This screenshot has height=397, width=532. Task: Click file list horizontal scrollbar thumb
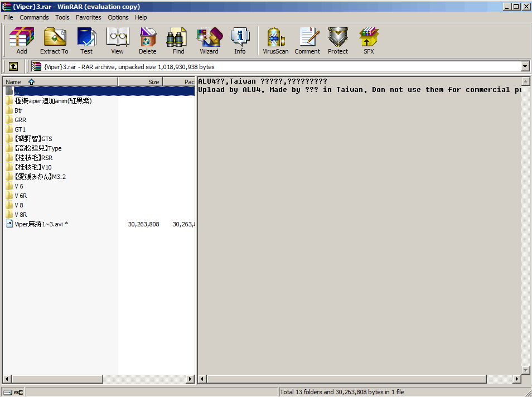pos(57,379)
